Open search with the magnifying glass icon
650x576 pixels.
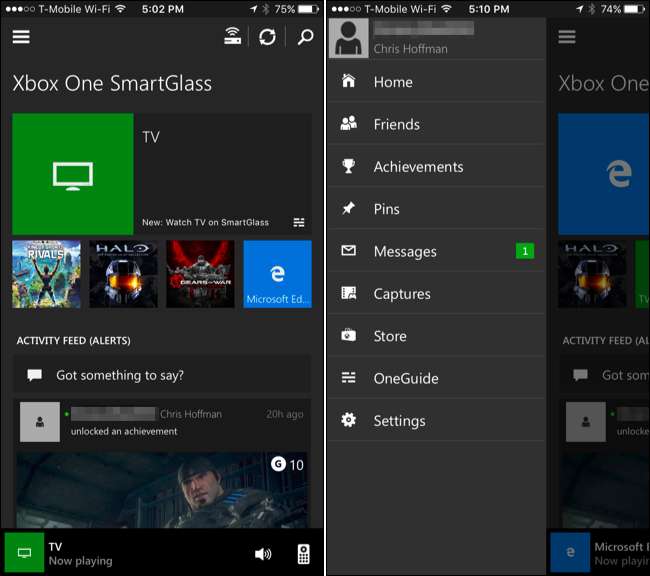305,37
